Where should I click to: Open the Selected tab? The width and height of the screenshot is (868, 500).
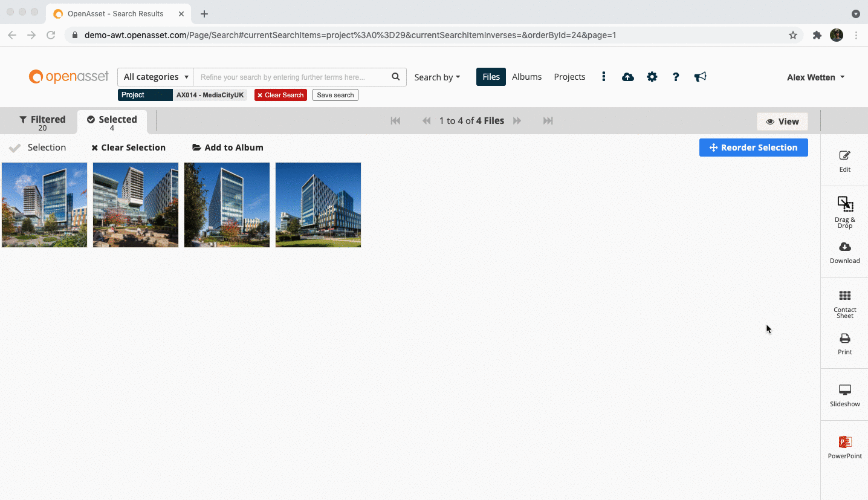coord(112,122)
